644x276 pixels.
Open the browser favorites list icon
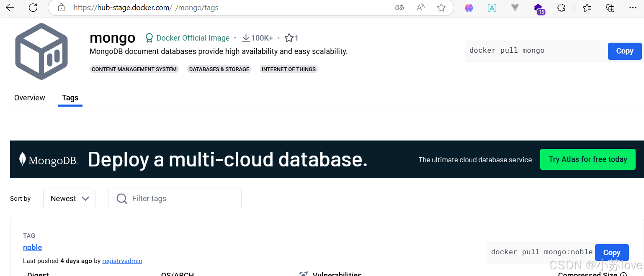point(587,8)
